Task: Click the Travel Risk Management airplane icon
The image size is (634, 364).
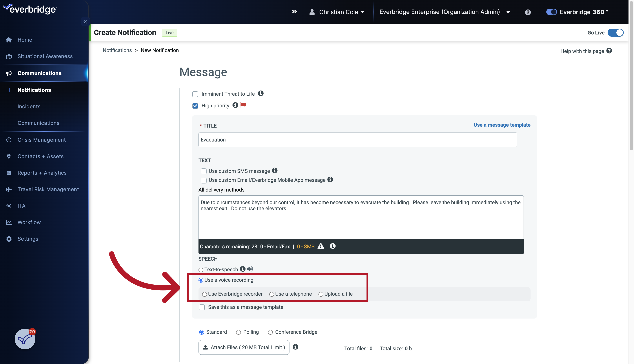Action: (9, 189)
